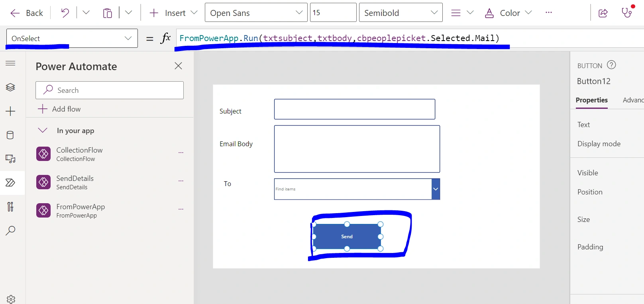The width and height of the screenshot is (644, 304).
Task: Switch to the Advanced tab
Action: [x=633, y=100]
